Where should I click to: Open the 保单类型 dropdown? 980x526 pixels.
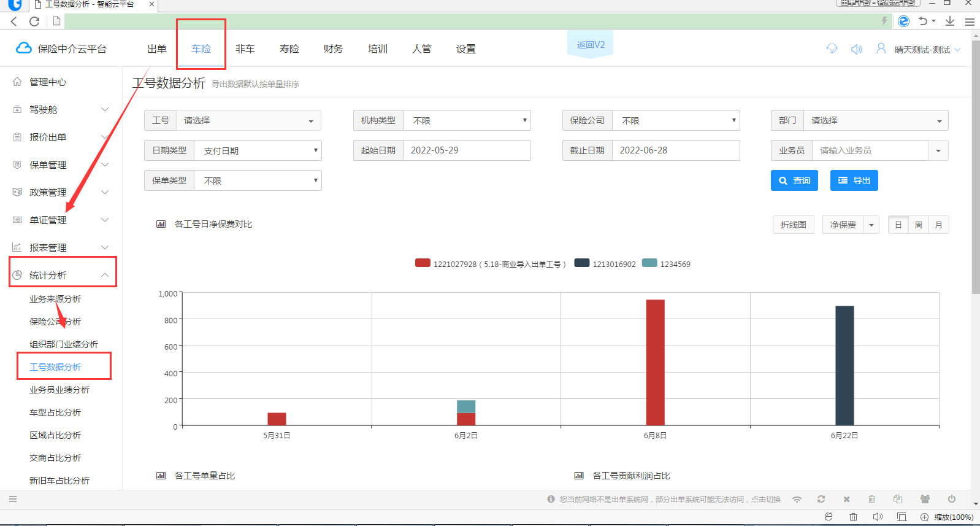tap(258, 180)
